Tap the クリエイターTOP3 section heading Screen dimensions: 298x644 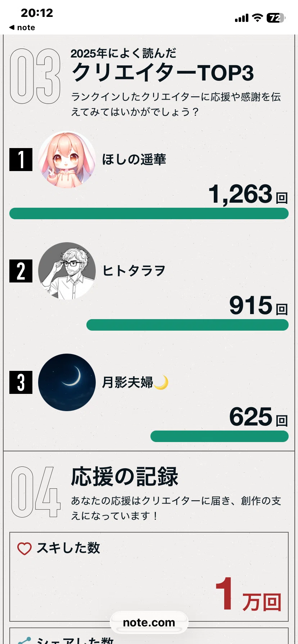coord(163,73)
